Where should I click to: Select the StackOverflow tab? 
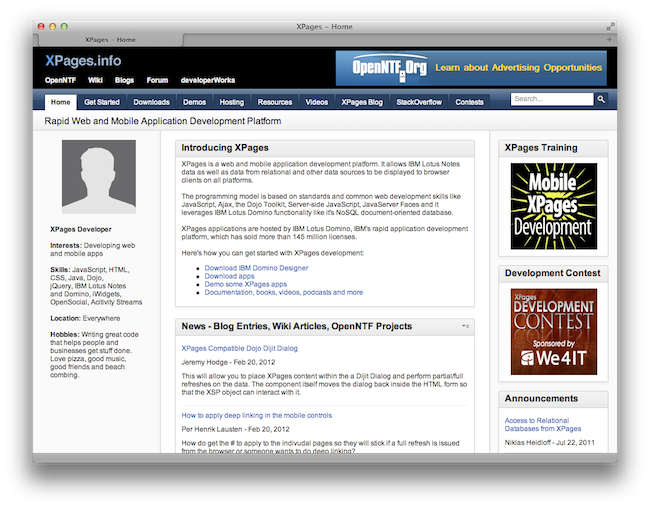[x=419, y=102]
